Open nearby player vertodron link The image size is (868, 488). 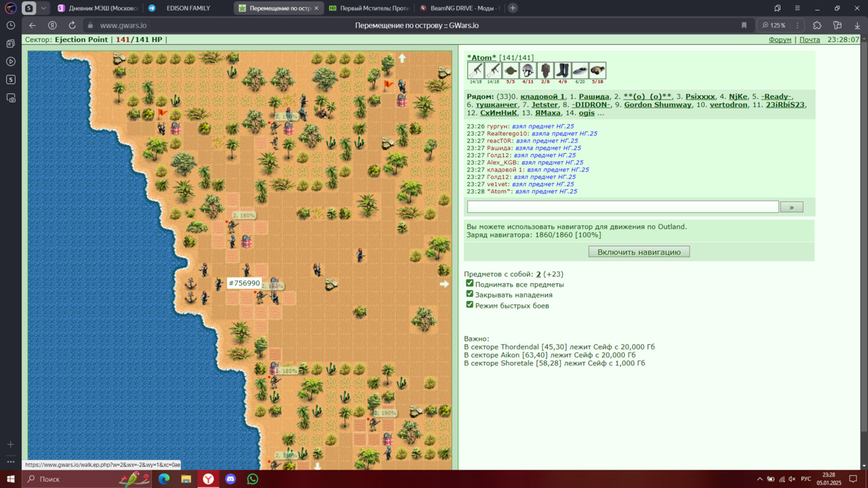728,105
